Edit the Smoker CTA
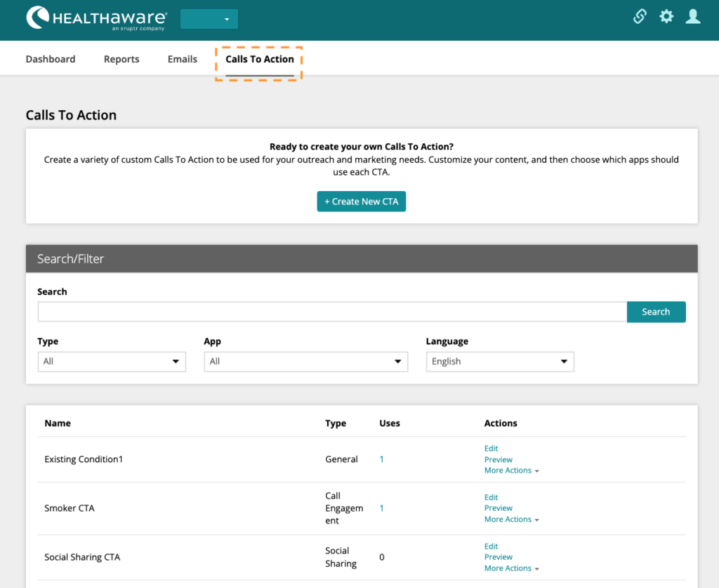This screenshot has height=588, width=719. click(x=491, y=497)
